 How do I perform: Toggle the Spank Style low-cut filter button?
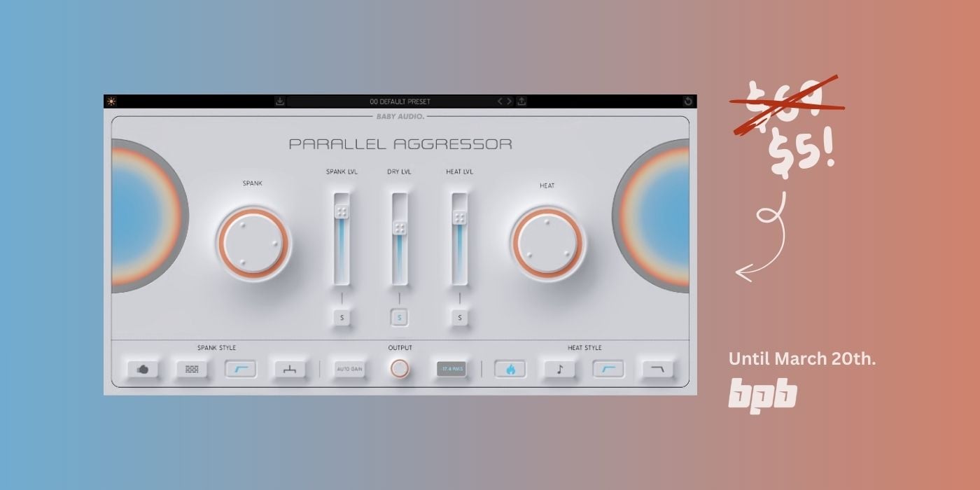[x=240, y=370]
